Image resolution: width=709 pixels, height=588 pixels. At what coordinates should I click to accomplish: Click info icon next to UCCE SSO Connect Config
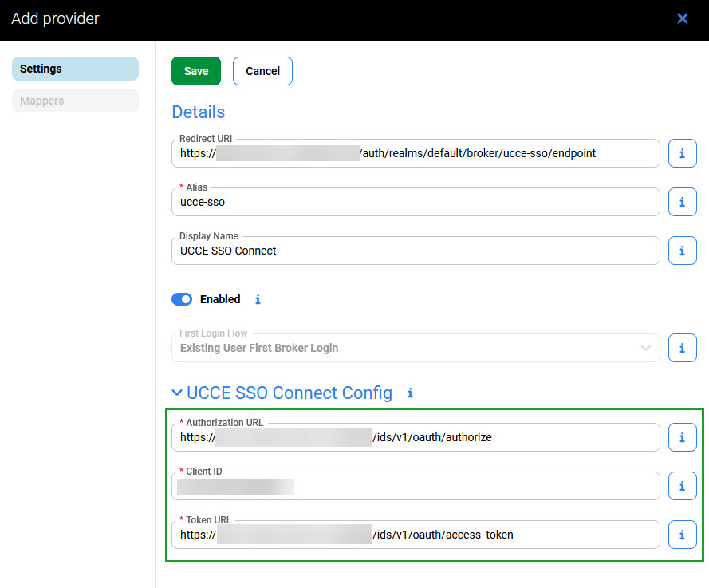410,393
